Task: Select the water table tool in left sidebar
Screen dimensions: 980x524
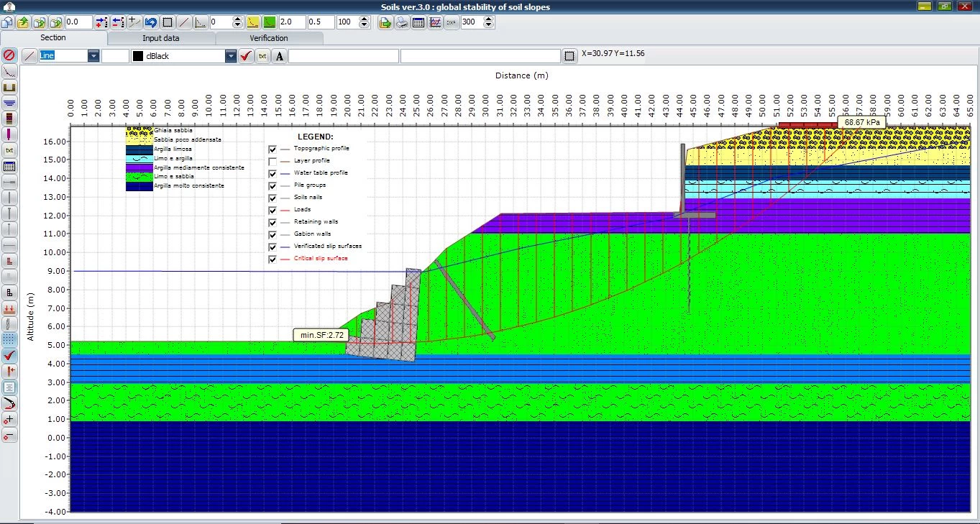Action: pos(9,103)
